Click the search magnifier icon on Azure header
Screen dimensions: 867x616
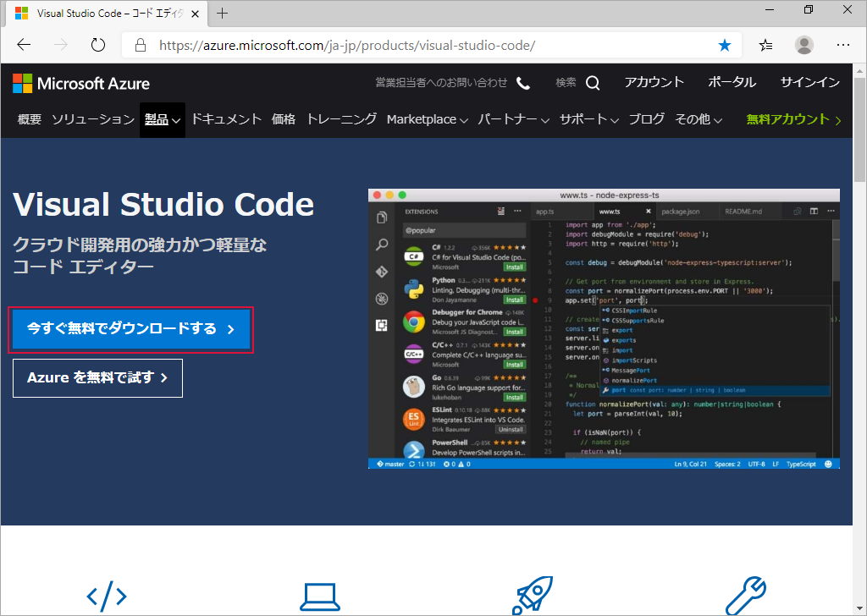[593, 83]
